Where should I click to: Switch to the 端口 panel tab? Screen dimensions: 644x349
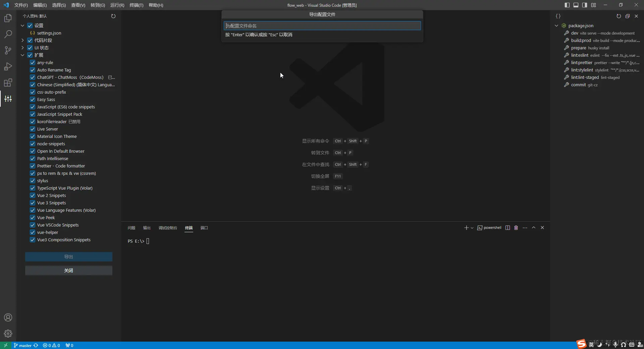204,228
